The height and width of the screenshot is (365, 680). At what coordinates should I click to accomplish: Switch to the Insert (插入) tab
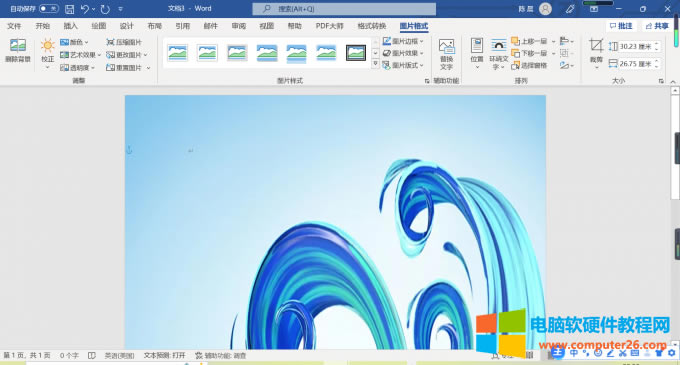point(70,26)
